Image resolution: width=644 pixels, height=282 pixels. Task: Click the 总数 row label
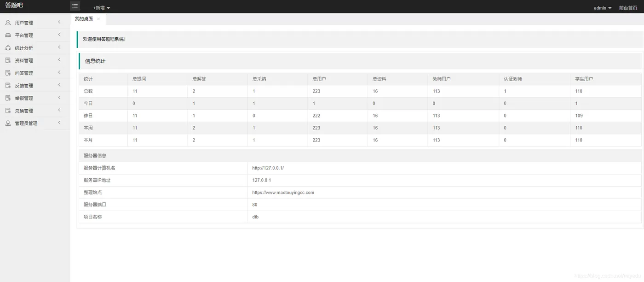(x=88, y=91)
